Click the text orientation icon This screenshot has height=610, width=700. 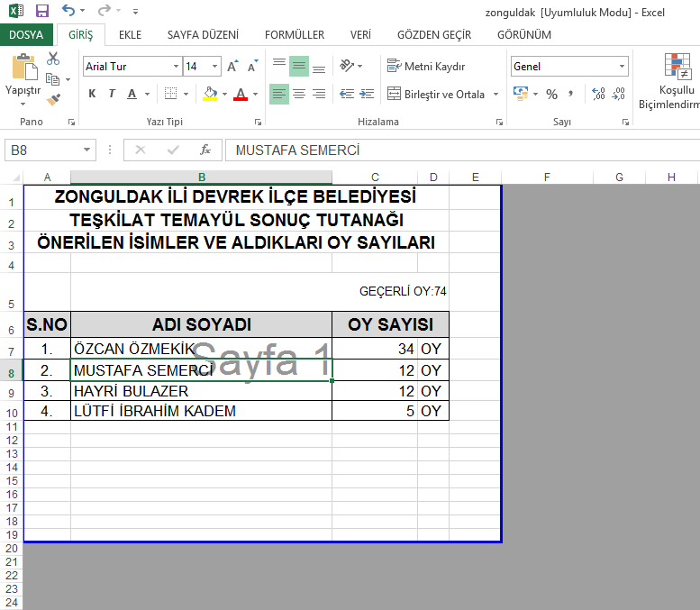[347, 66]
